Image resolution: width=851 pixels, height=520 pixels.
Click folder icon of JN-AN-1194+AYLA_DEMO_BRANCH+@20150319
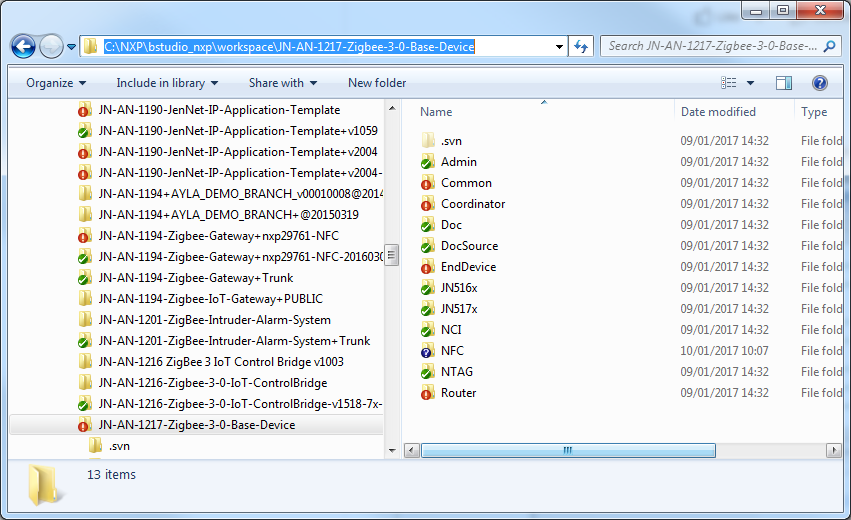click(x=85, y=215)
